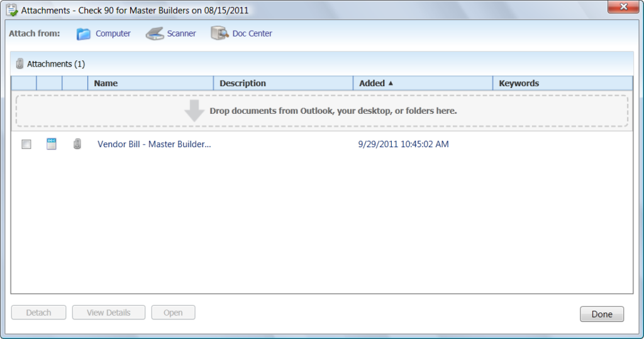Image resolution: width=644 pixels, height=339 pixels.
Task: Tick the checkbox for the Vendor Bill attachment
Action: [x=26, y=145]
